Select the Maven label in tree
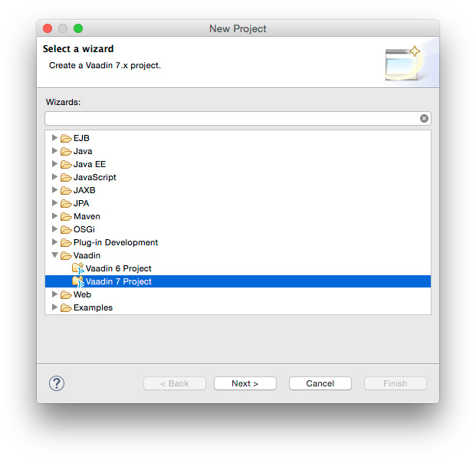The height and width of the screenshot is (460, 476). pos(87,216)
